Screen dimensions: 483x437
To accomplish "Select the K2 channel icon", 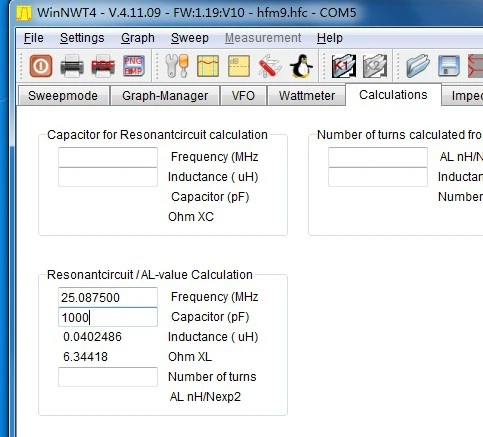I will [x=375, y=66].
